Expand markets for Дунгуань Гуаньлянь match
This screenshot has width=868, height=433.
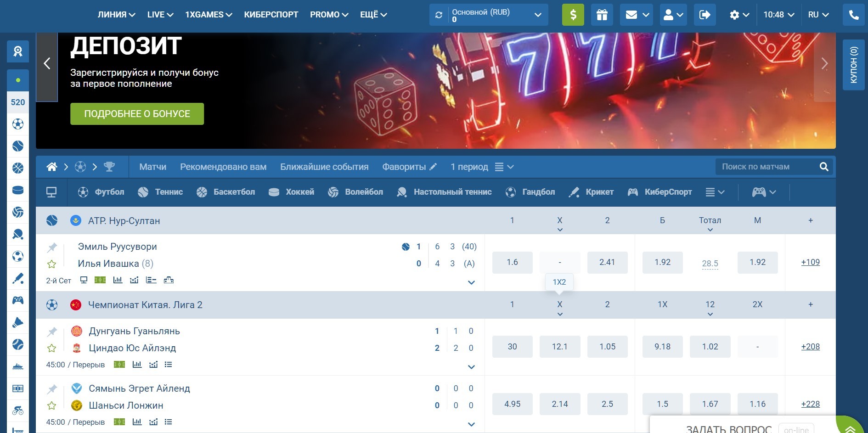point(471,367)
